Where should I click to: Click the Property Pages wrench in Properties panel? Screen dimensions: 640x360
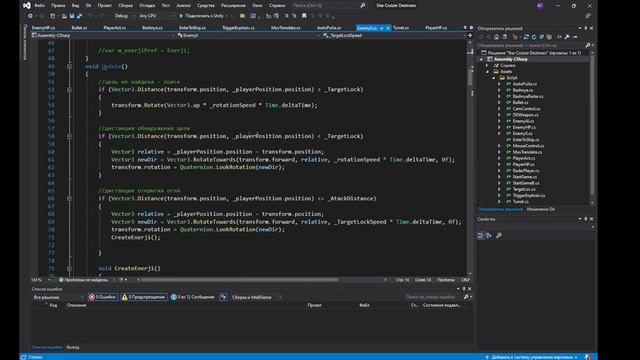coord(499,236)
